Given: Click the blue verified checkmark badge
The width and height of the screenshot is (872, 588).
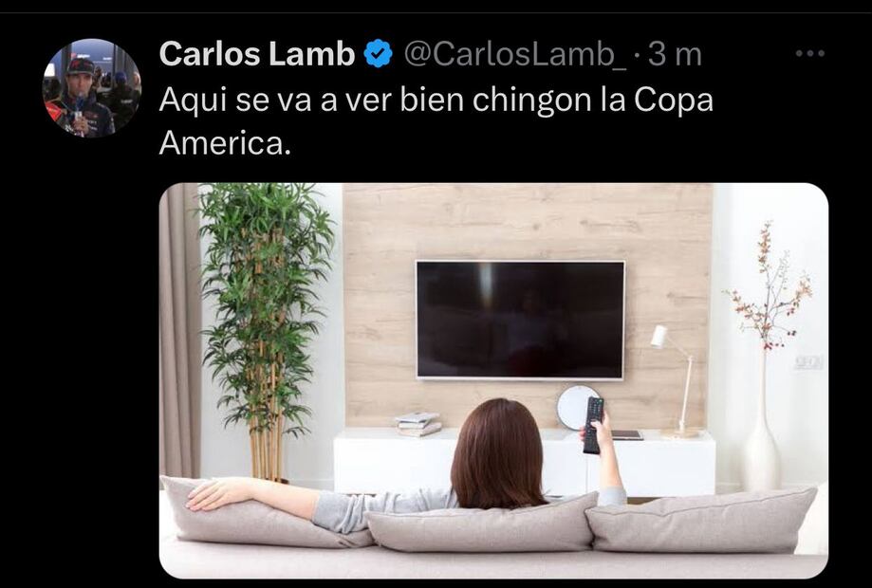Looking at the screenshot, I should [379, 54].
